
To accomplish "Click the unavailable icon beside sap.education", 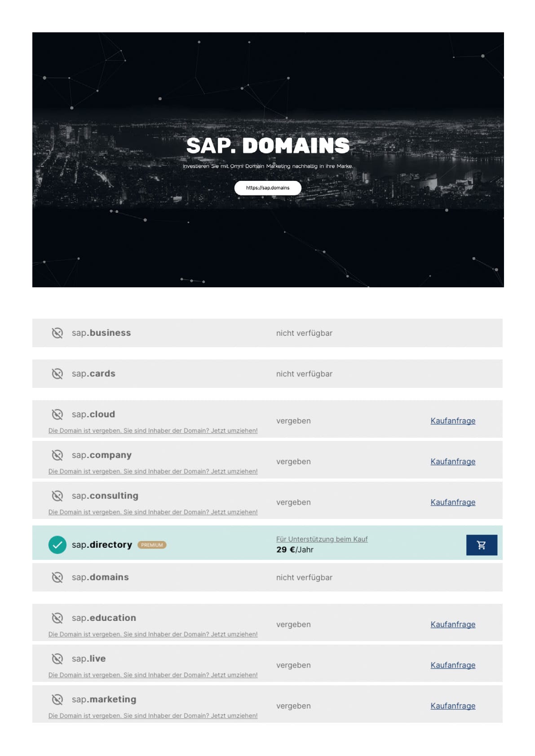I will pos(57,618).
